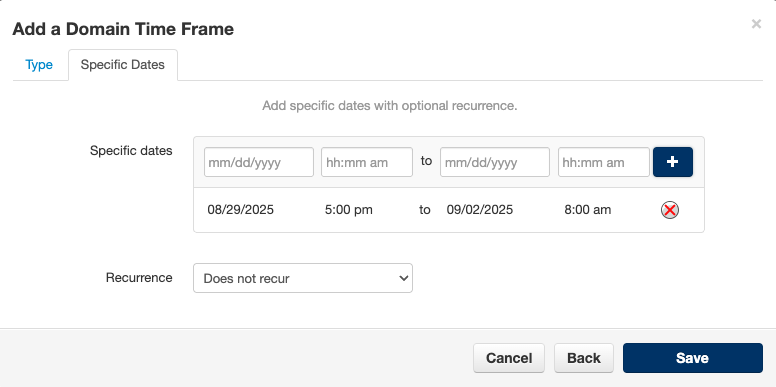
Task: Select the dialog title heading text
Action: [123, 29]
